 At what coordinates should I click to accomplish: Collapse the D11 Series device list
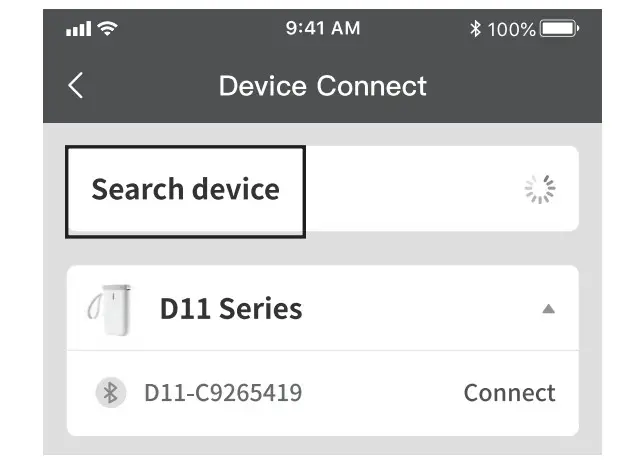(548, 309)
